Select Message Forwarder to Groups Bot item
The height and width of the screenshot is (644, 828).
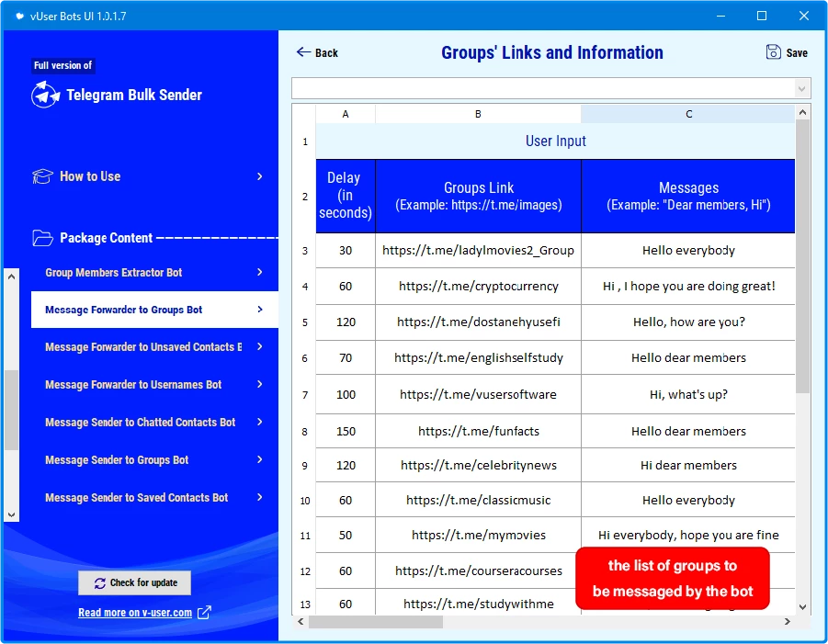click(154, 310)
